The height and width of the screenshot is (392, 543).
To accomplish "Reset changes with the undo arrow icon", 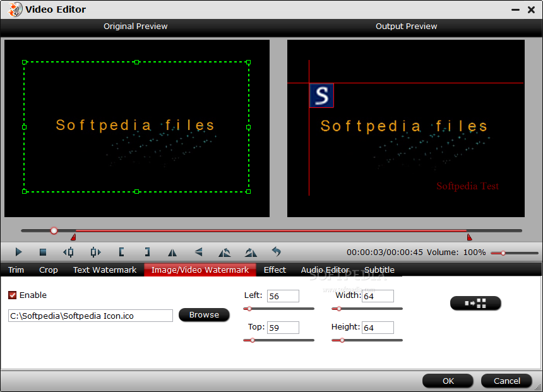I will pyautogui.click(x=277, y=252).
